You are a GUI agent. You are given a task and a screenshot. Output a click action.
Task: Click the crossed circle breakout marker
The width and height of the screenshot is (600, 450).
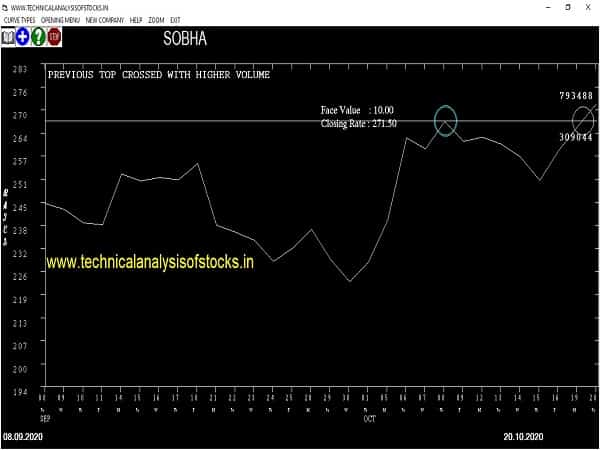(x=583, y=121)
